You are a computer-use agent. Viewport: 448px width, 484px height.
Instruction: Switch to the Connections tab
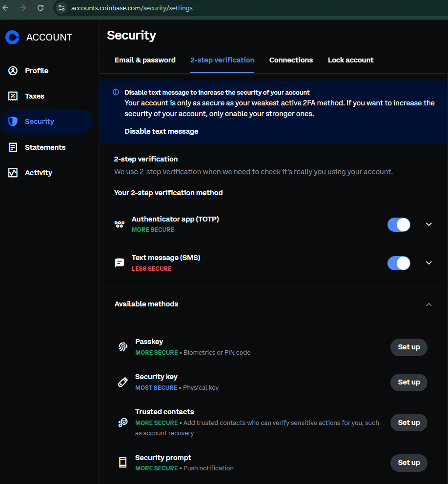tap(291, 60)
